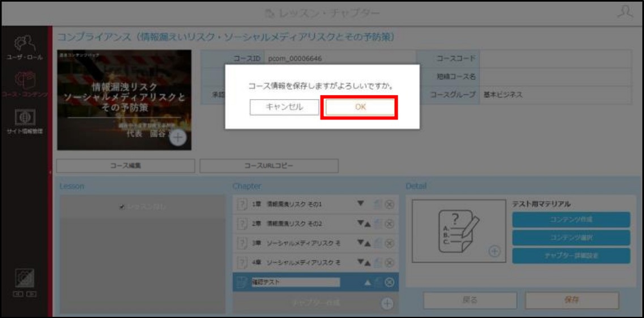This screenshot has height=318, width=644.
Task: Click the test material quiz thumbnail
Action: (x=459, y=231)
